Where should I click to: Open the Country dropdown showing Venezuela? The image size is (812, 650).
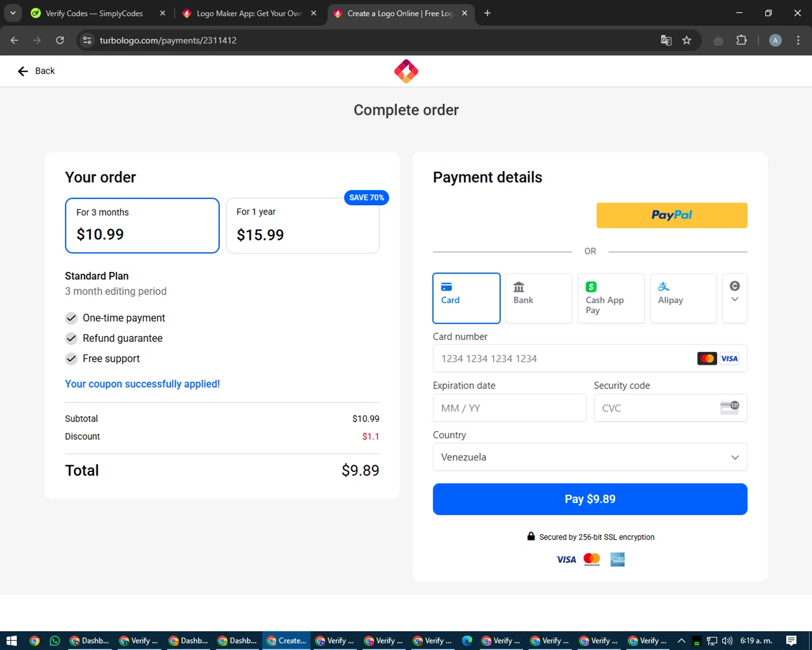click(x=590, y=457)
